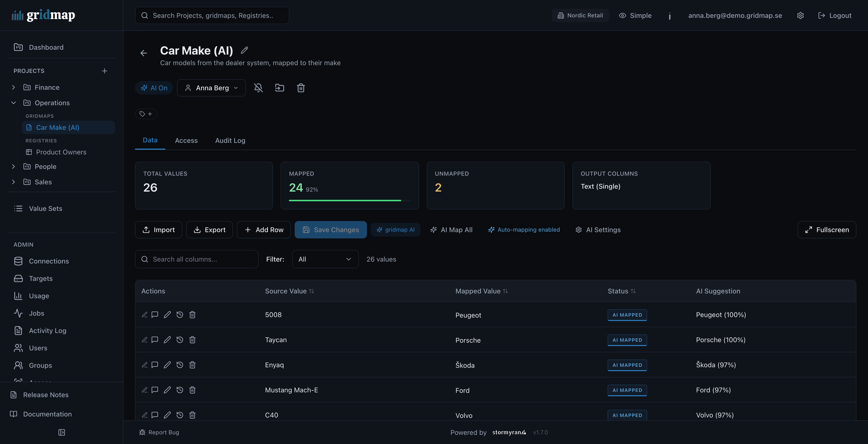Focus the Search all columns field

pyautogui.click(x=197, y=259)
